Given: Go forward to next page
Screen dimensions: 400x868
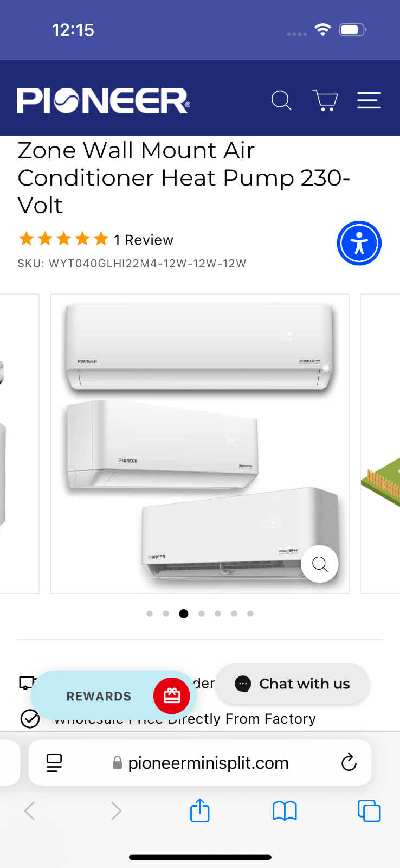Looking at the screenshot, I should click(116, 811).
